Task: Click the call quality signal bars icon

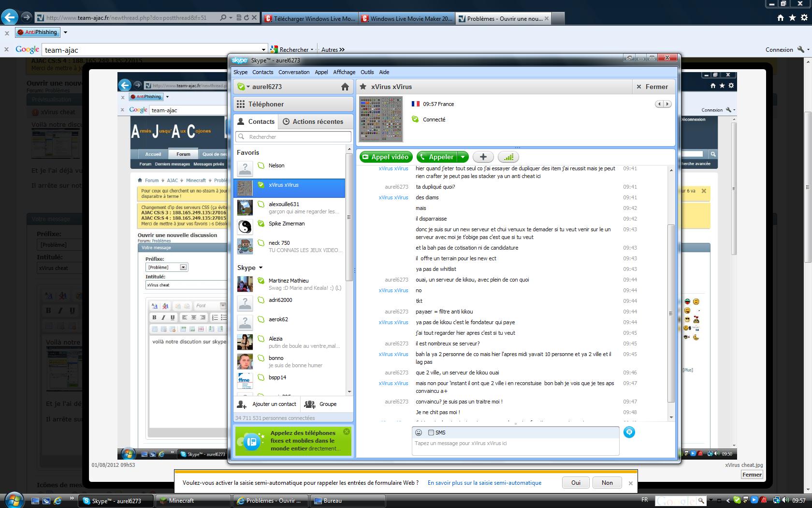Action: click(x=508, y=157)
